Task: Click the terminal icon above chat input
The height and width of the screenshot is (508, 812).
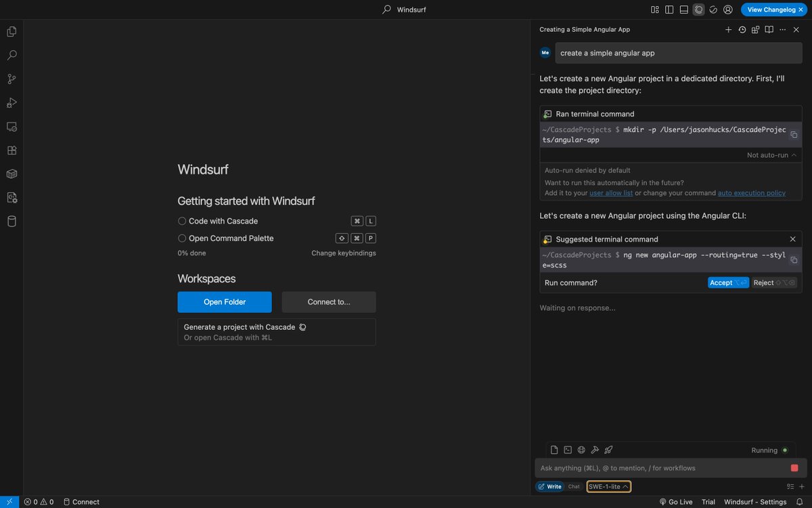Action: pyautogui.click(x=568, y=450)
